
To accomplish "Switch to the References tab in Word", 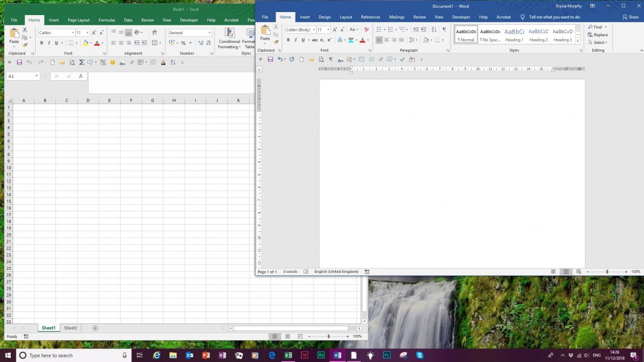I will [x=370, y=17].
